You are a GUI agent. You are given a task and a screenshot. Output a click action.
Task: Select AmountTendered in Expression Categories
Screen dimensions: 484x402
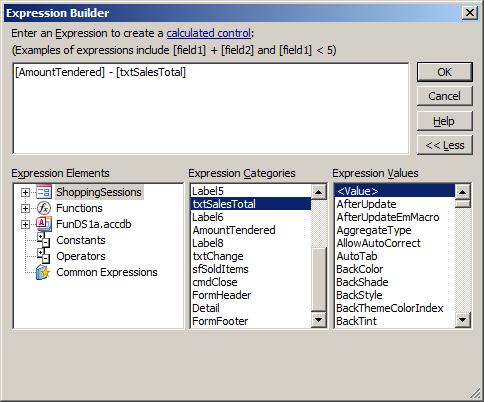click(251, 230)
